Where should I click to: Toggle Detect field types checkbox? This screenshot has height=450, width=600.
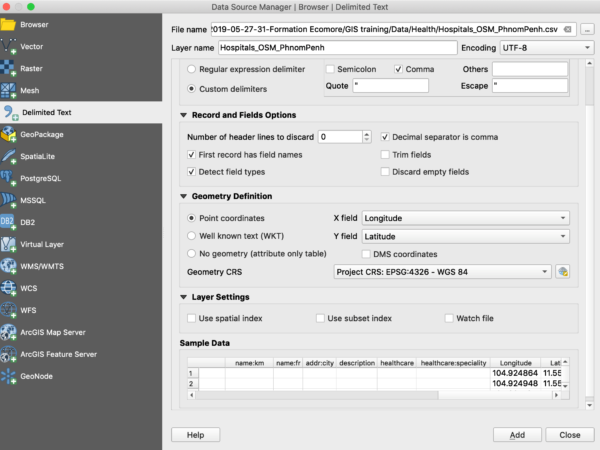click(191, 172)
